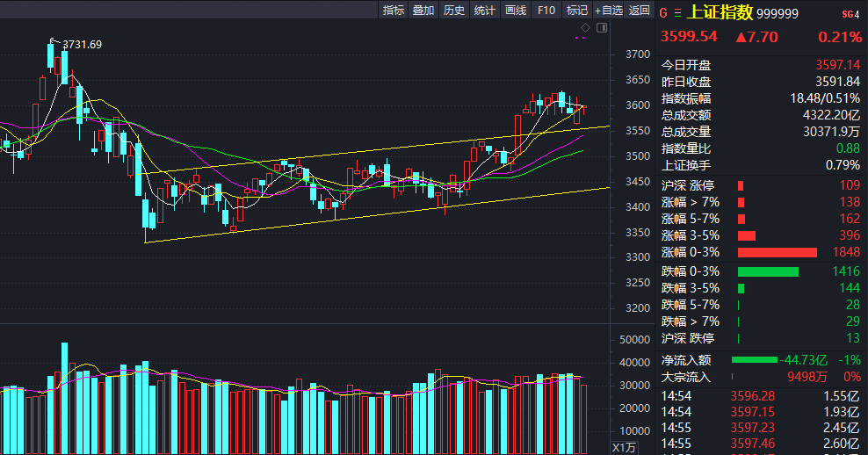Viewport: 868px width, 455px height.
Task: Click the 涨幅 > 7% label
Action: (x=691, y=202)
